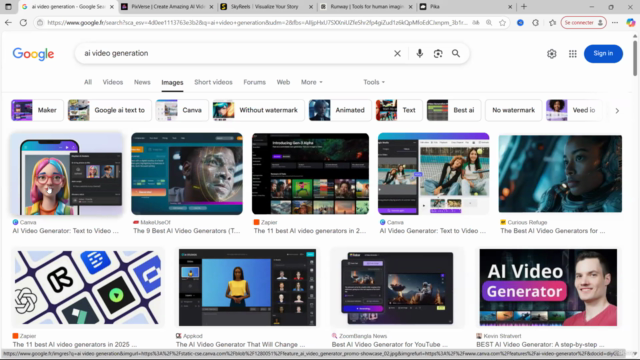Clear the search query with the X icon

pos(397,53)
